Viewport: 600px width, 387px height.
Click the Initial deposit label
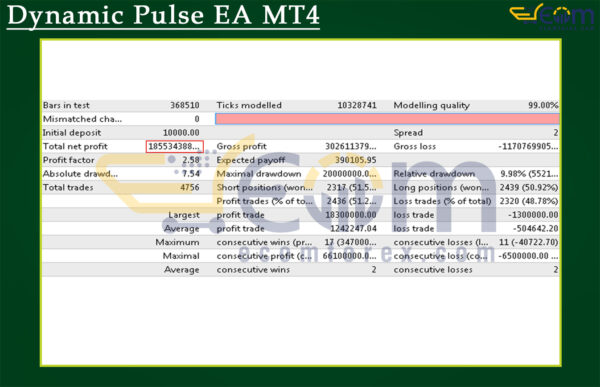(72, 133)
